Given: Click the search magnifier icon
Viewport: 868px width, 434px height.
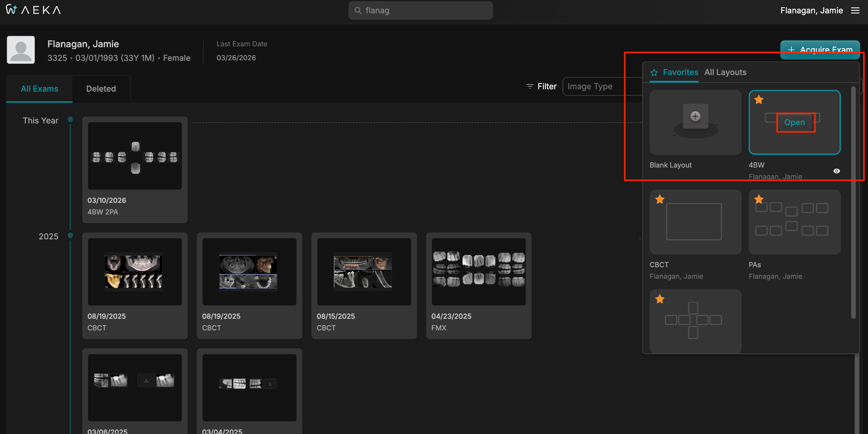Looking at the screenshot, I should point(358,10).
